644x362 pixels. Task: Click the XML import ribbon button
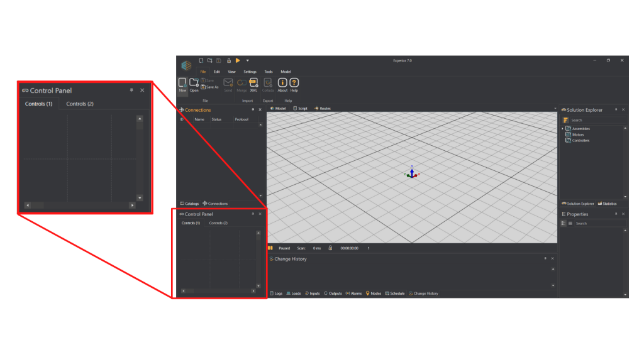click(253, 85)
